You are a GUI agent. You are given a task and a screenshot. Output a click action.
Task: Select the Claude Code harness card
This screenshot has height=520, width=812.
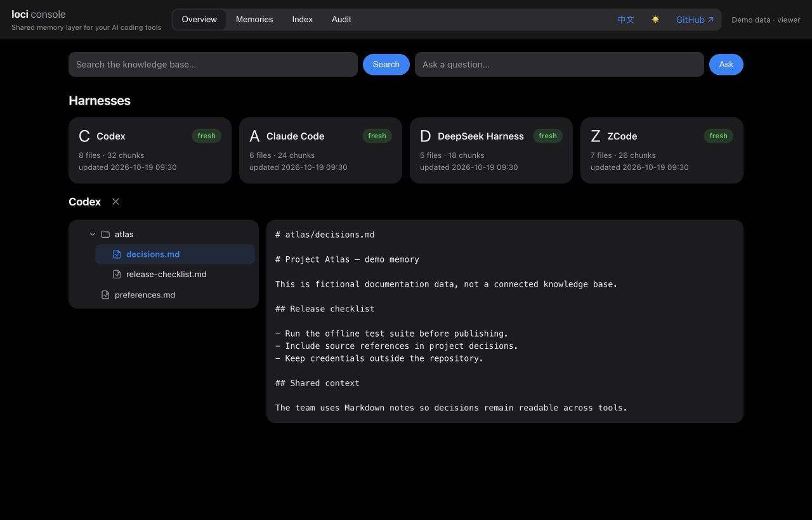pyautogui.click(x=320, y=150)
